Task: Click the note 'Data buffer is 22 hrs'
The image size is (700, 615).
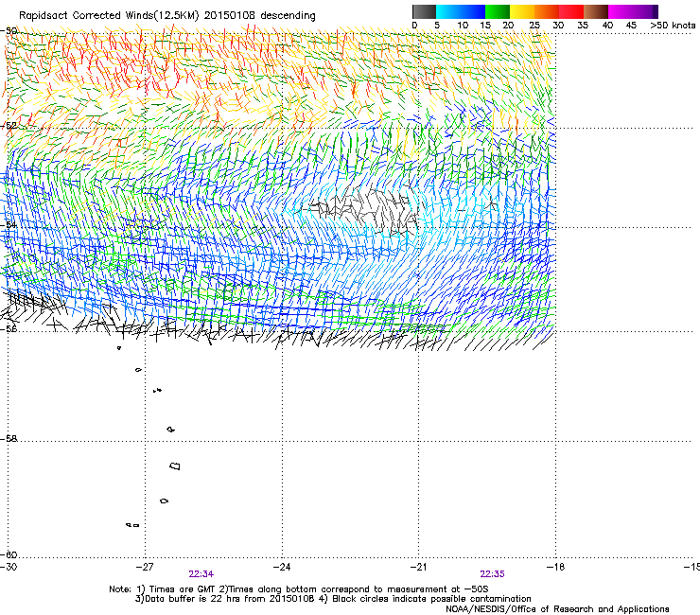Action: tap(191, 599)
